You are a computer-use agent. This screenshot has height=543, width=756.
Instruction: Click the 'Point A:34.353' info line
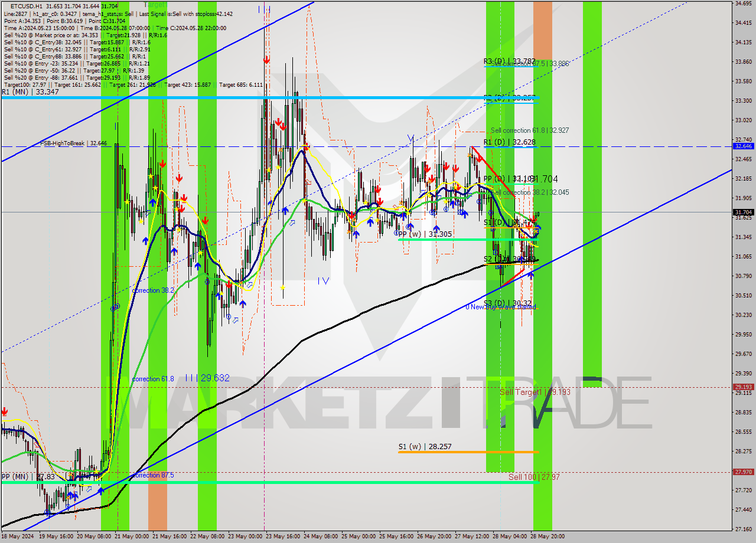tap(65, 21)
